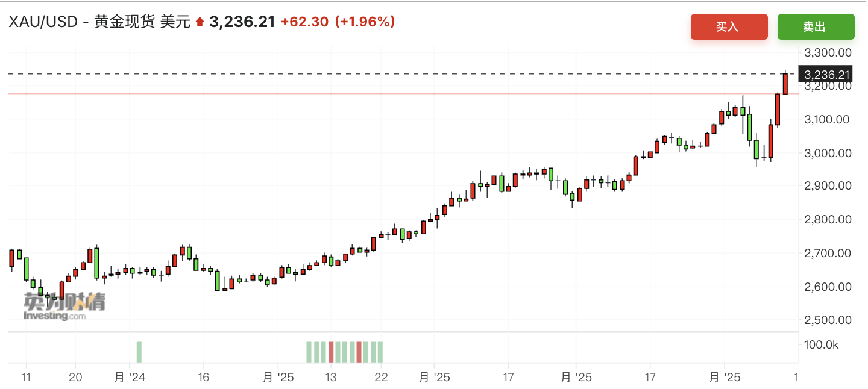Open the Investing.com watermark logo
Viewport: 868px width, 389px height.
[64, 307]
